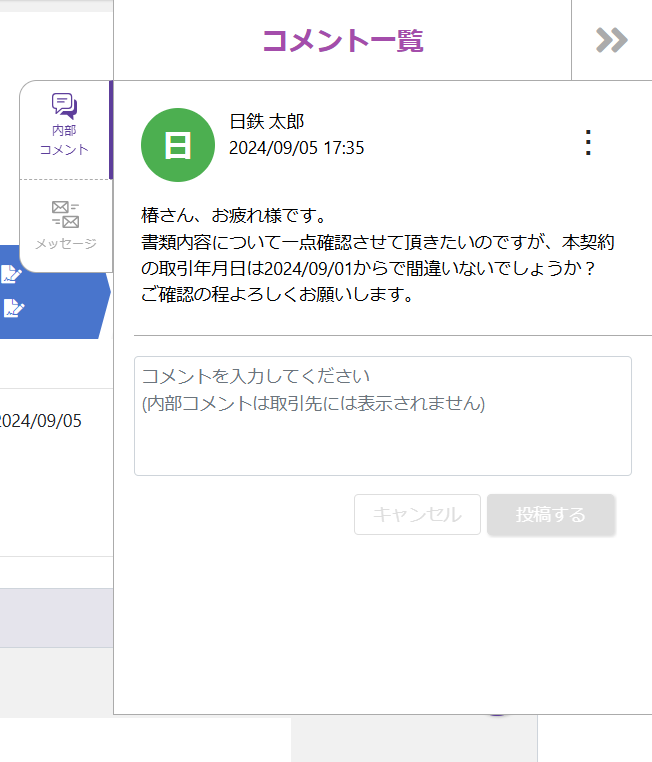Image resolution: width=652 pixels, height=762 pixels.
Task: Click date 024/09/05 in left panel
Action: click(x=41, y=421)
